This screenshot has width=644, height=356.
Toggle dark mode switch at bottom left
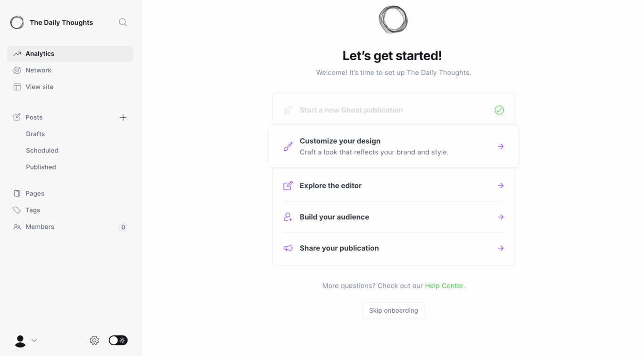coord(118,340)
